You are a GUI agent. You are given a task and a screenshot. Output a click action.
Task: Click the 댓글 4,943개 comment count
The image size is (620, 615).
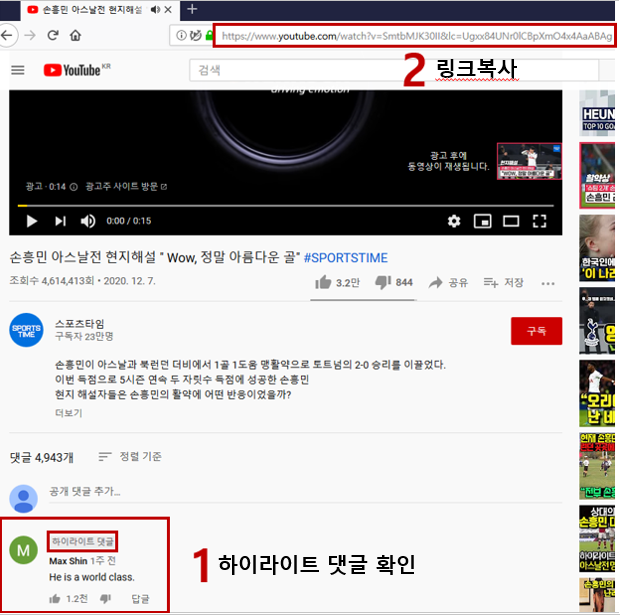pyautogui.click(x=42, y=458)
